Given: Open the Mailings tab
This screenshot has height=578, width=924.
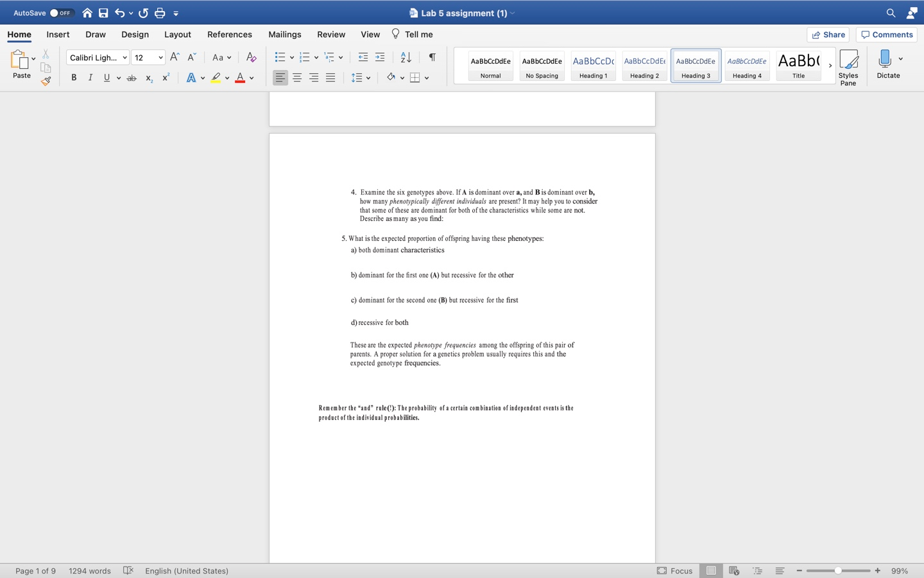Looking at the screenshot, I should pyautogui.click(x=284, y=35).
